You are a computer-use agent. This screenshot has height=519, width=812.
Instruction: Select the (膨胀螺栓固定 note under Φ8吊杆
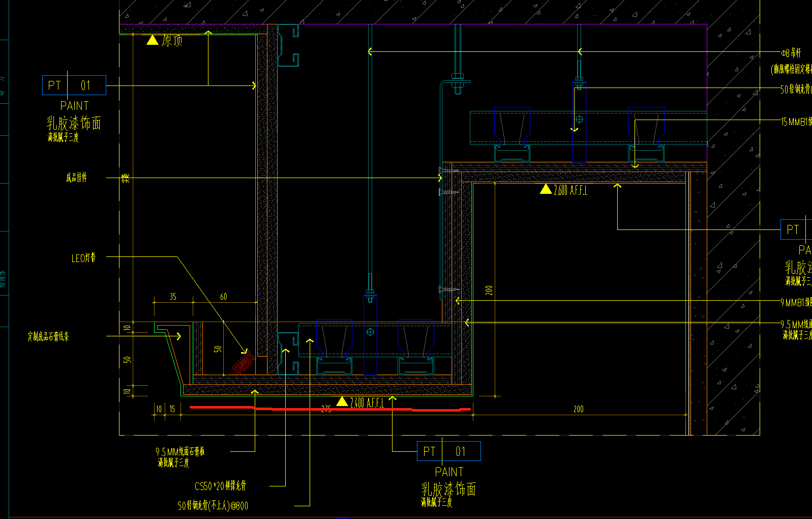791,69
